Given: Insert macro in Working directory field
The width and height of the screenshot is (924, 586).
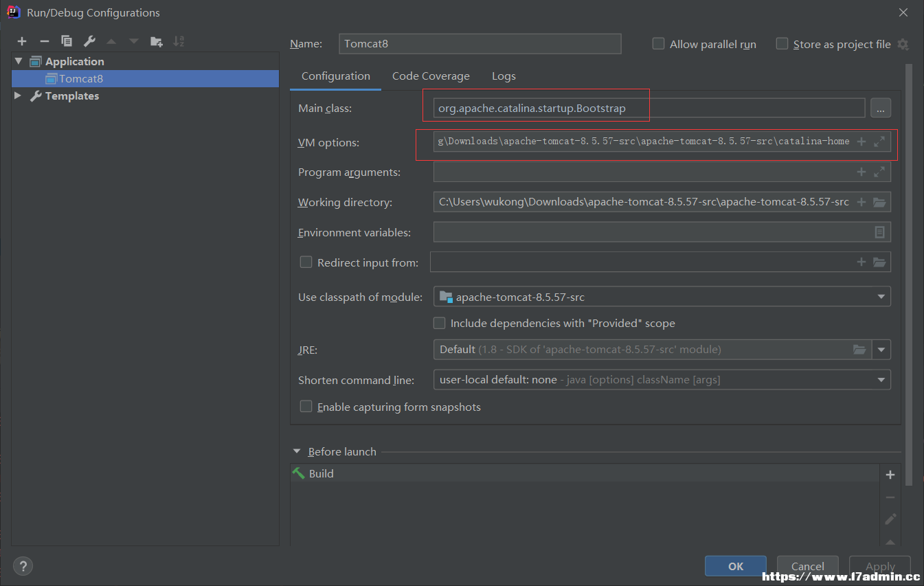Looking at the screenshot, I should click(861, 202).
